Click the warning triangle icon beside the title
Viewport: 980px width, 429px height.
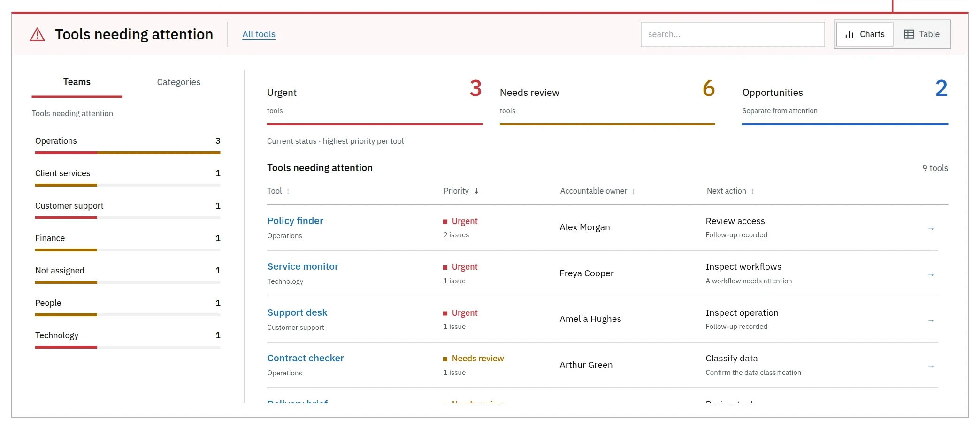coord(38,35)
